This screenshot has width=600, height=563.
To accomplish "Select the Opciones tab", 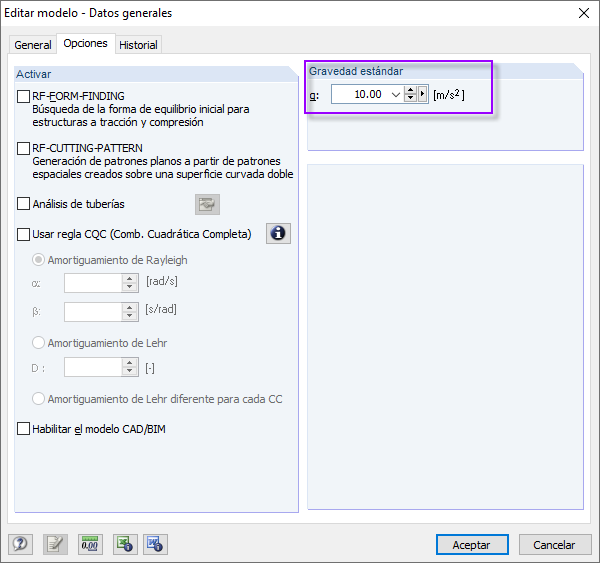I will click(x=86, y=43).
